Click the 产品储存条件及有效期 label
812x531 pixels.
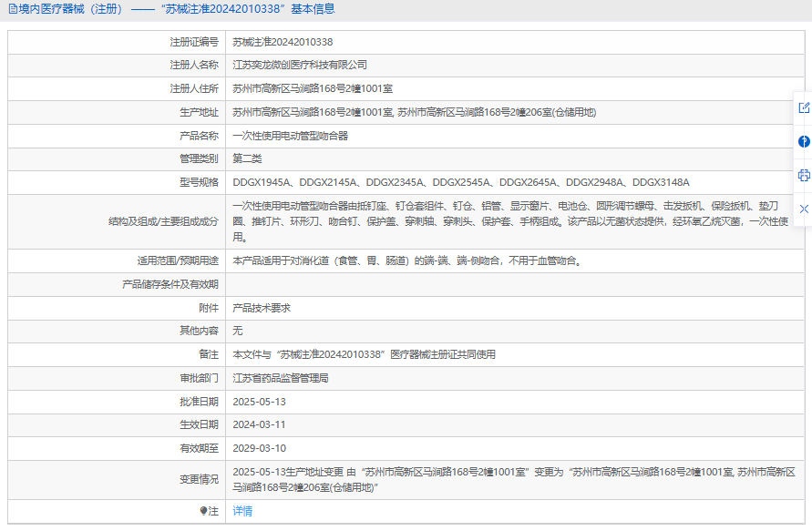pyautogui.click(x=170, y=285)
